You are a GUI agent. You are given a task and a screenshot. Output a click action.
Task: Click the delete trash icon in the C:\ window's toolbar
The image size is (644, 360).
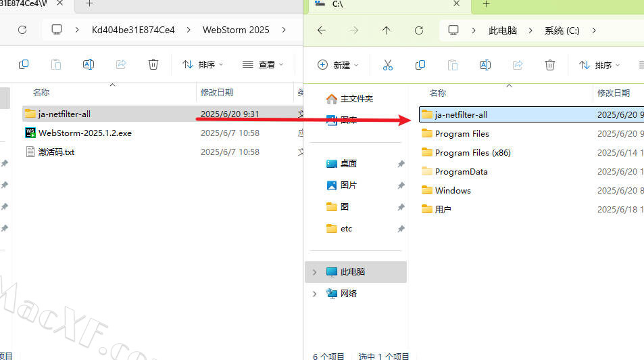coord(550,65)
